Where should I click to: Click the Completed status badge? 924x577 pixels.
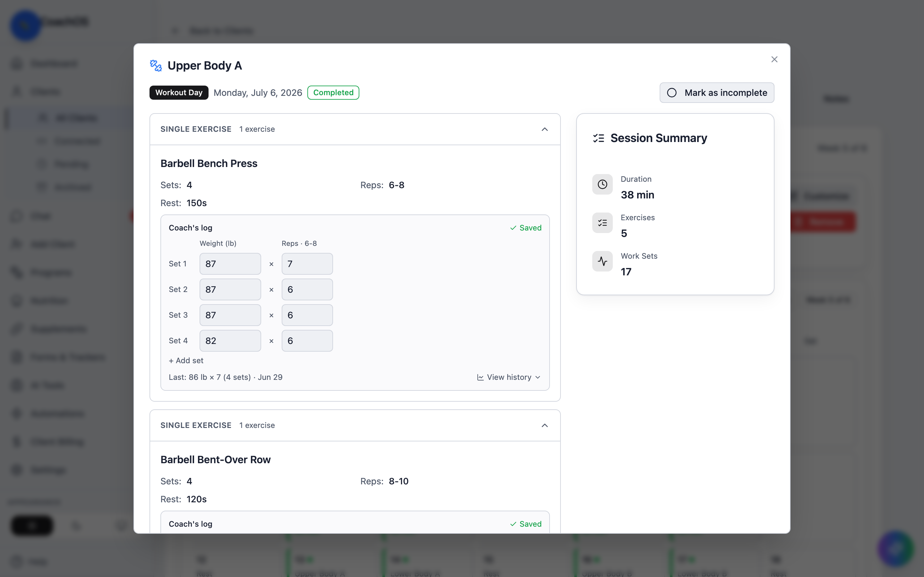[333, 93]
